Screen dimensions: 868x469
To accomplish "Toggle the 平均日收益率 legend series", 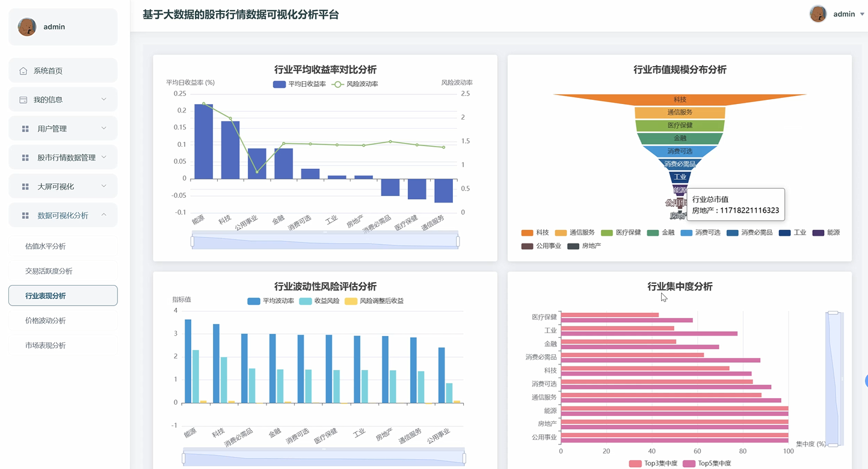I will tap(299, 84).
